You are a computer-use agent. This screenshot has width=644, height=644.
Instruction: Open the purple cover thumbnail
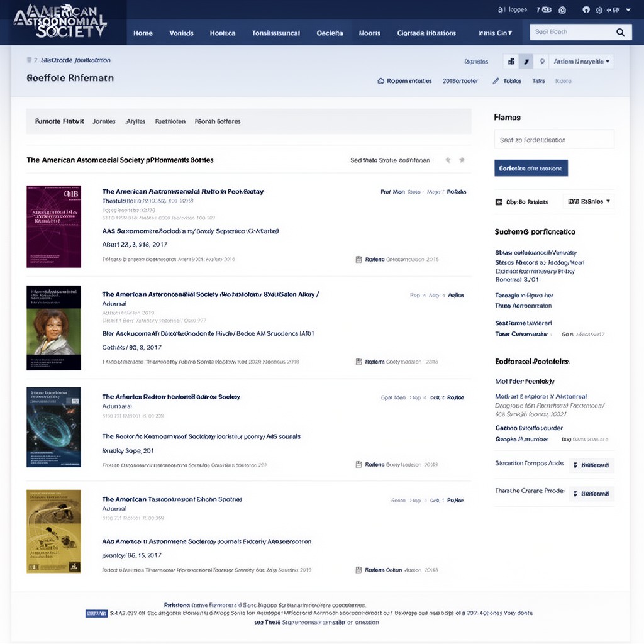54,226
